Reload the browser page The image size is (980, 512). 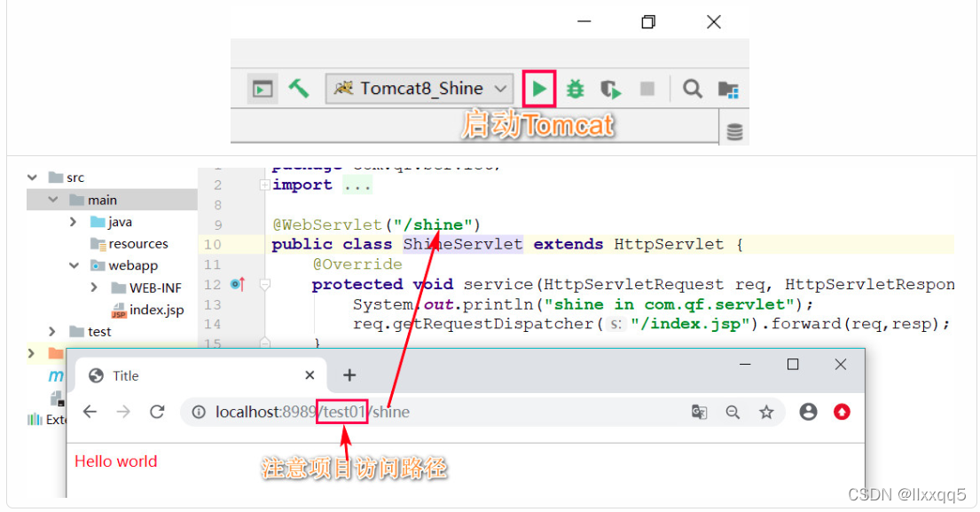[157, 412]
